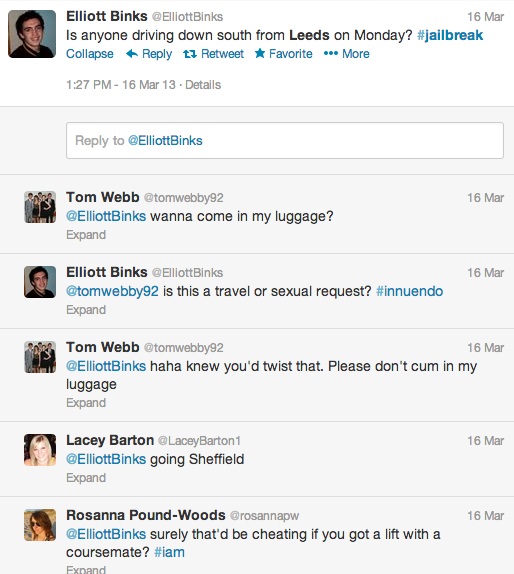Open the #jailbreak hashtag link
The height and width of the screenshot is (574, 514).
pos(450,35)
